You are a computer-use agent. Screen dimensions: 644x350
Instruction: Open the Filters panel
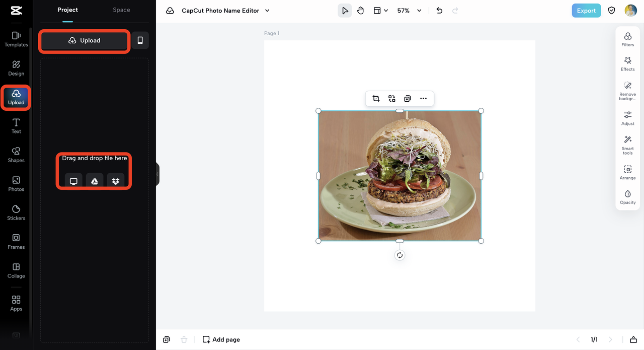click(x=628, y=40)
